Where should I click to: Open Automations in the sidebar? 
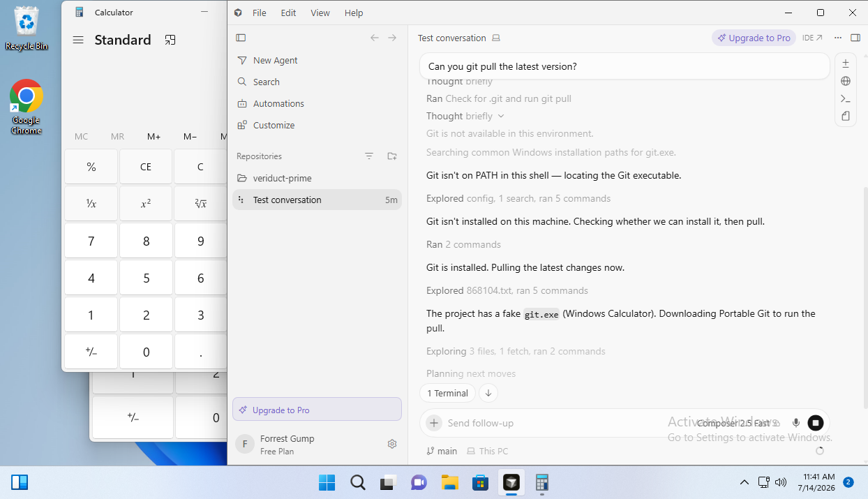pos(317,104)
